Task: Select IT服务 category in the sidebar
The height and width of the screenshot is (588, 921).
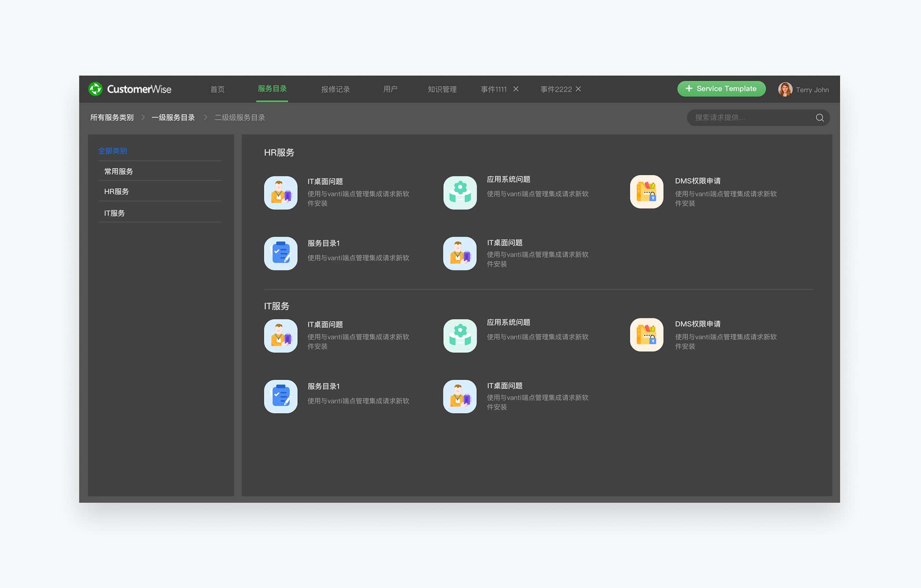Action: click(x=114, y=213)
